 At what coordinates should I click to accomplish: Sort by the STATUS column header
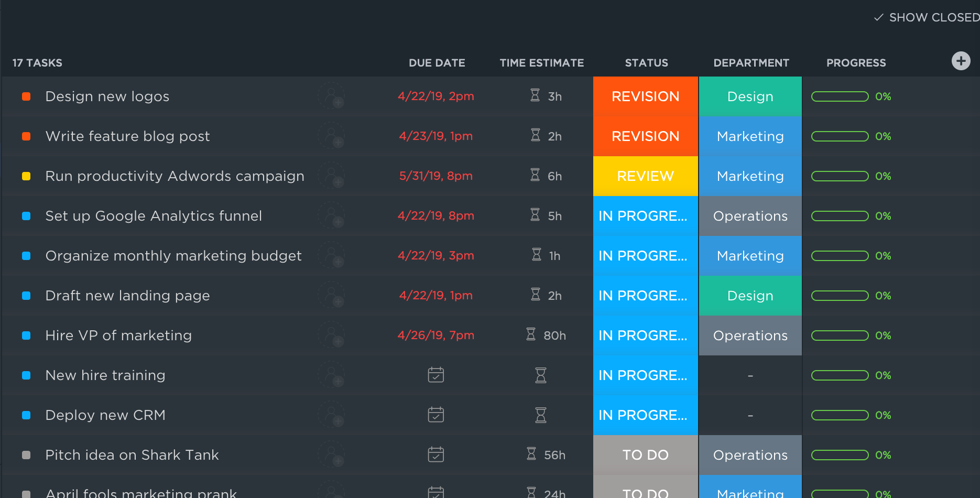646,62
